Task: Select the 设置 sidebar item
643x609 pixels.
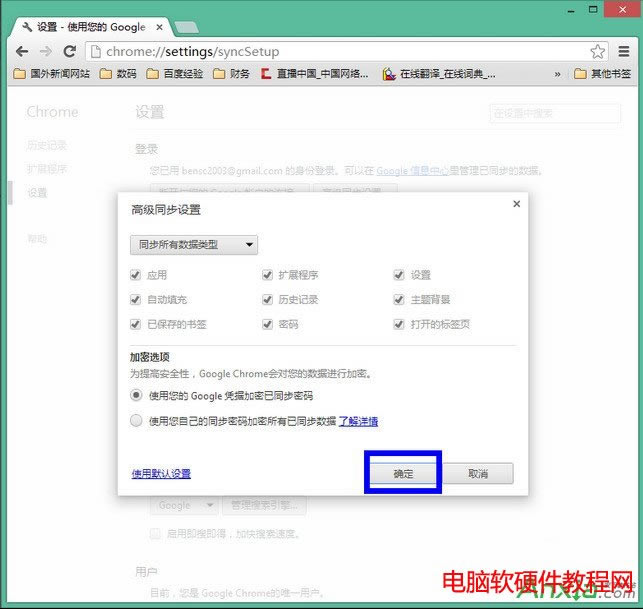Action: click(37, 192)
